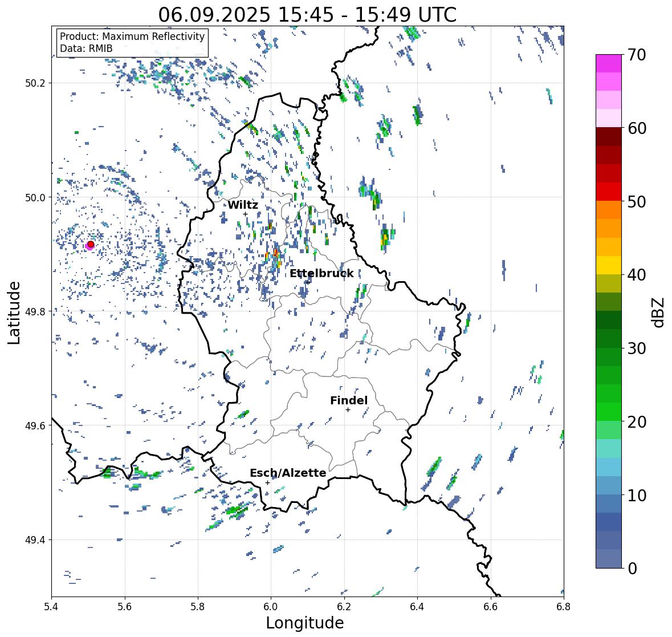This screenshot has height=637, width=672.
Task: Click the 0 colorbar tick label
Action: click(632, 569)
